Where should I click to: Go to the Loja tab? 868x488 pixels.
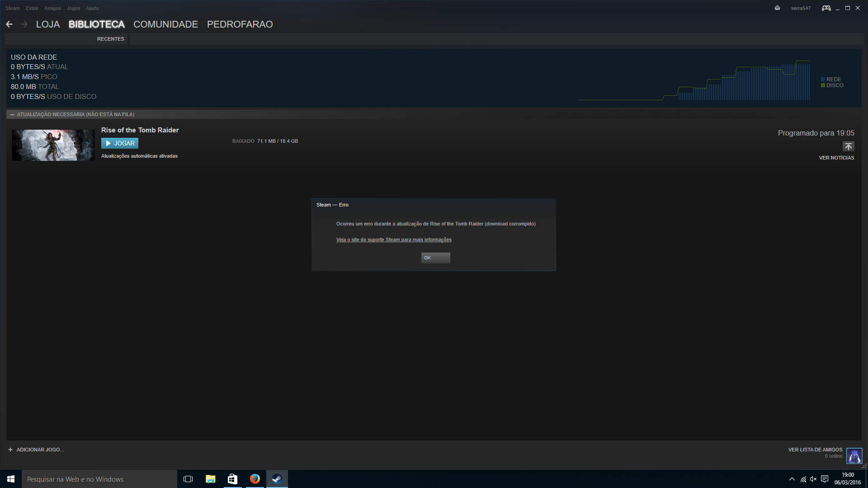coord(48,24)
